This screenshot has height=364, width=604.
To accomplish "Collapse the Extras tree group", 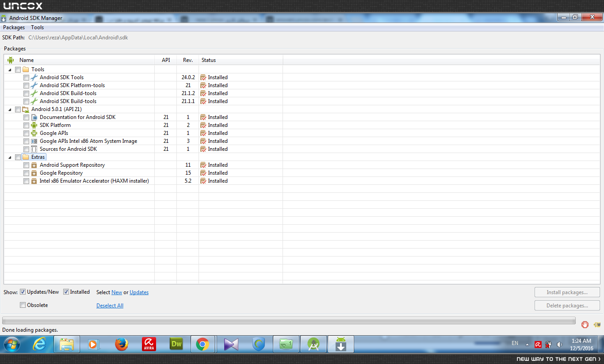I will [x=10, y=157].
